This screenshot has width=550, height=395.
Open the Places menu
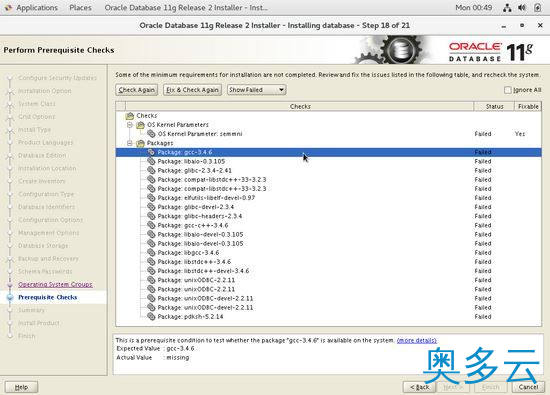[80, 8]
